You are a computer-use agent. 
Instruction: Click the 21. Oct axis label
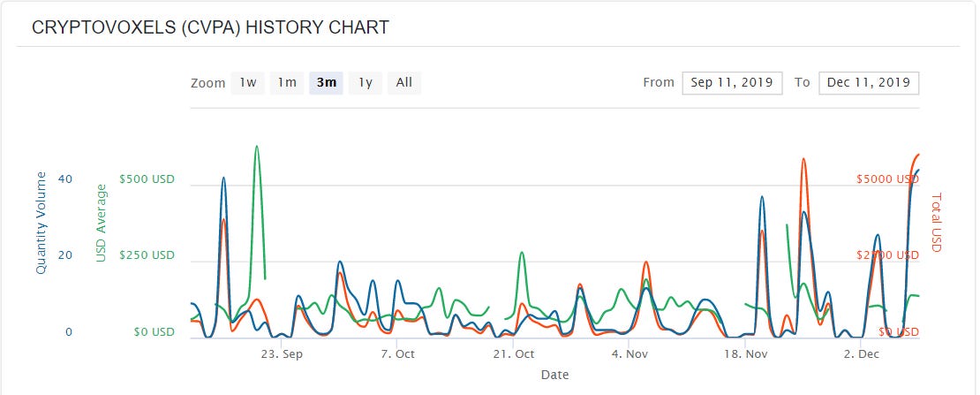click(x=513, y=354)
